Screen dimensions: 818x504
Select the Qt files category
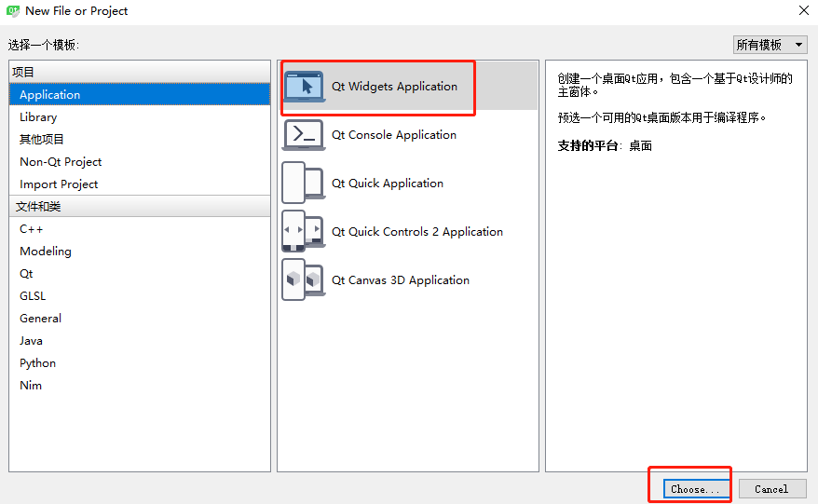click(x=140, y=273)
